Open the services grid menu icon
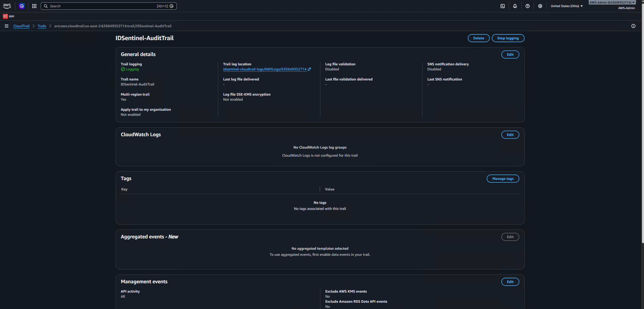This screenshot has height=309, width=644. [34, 6]
